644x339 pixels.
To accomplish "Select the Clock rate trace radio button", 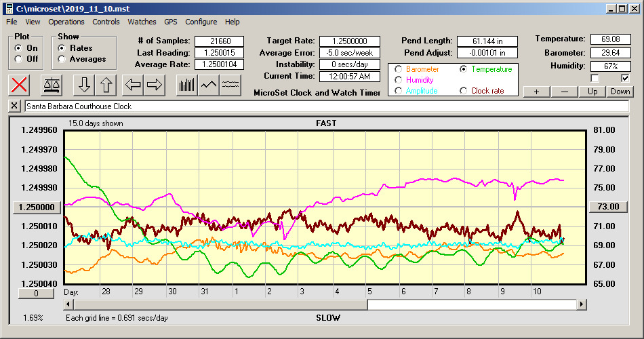I will click(463, 91).
